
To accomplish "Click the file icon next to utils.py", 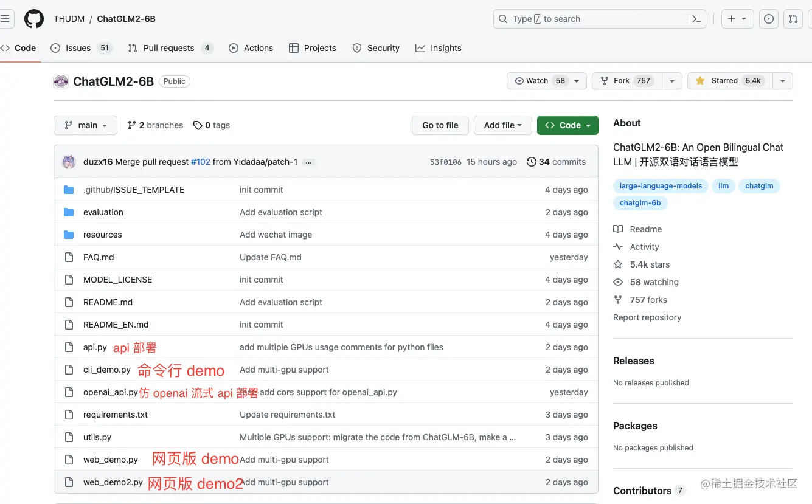I will 69,437.
